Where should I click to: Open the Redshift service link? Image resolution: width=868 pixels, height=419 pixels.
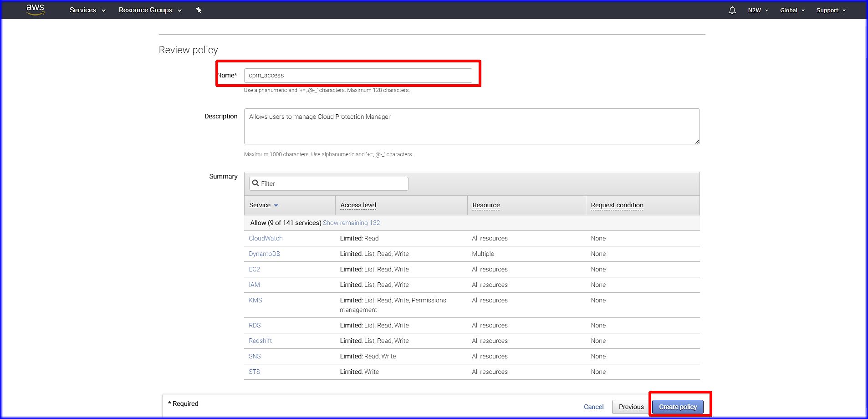(x=260, y=341)
